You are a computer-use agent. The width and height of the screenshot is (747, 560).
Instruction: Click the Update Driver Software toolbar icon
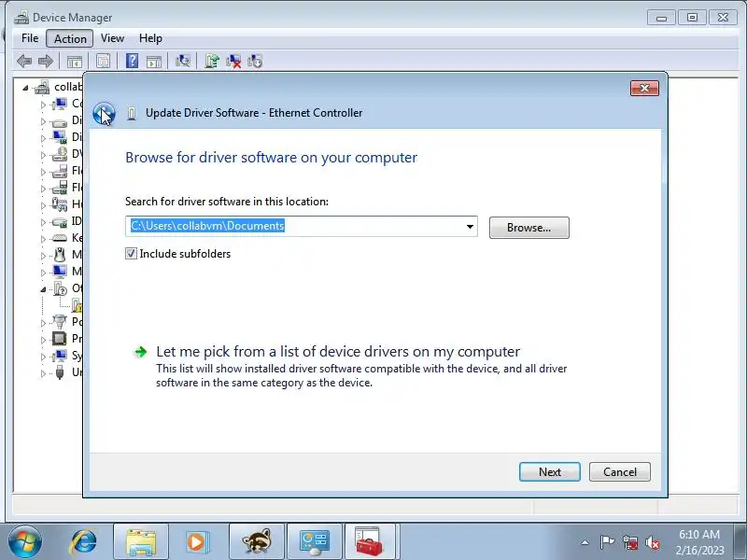212,61
